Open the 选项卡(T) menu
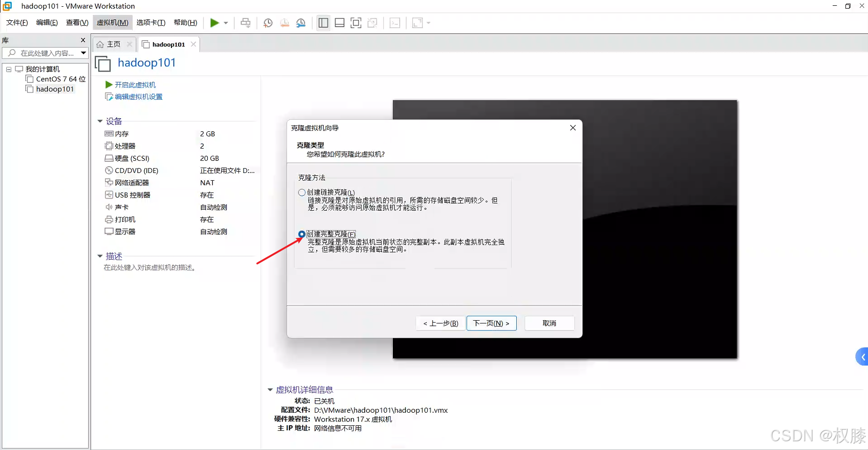This screenshot has width=868, height=450. (151, 23)
